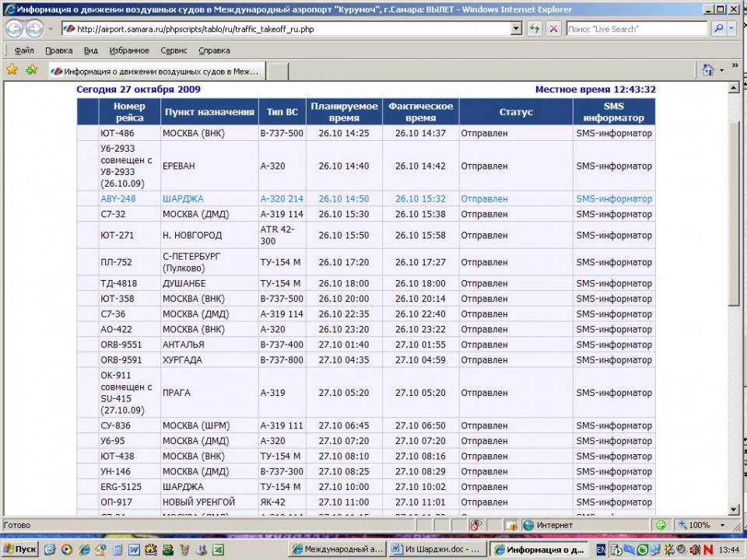Click the Refresh page icon
The image size is (747, 560).
point(535,29)
